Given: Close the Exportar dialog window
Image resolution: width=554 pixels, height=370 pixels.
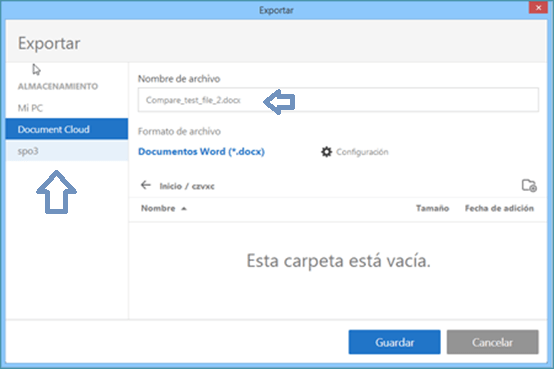Looking at the screenshot, I should point(538,7).
